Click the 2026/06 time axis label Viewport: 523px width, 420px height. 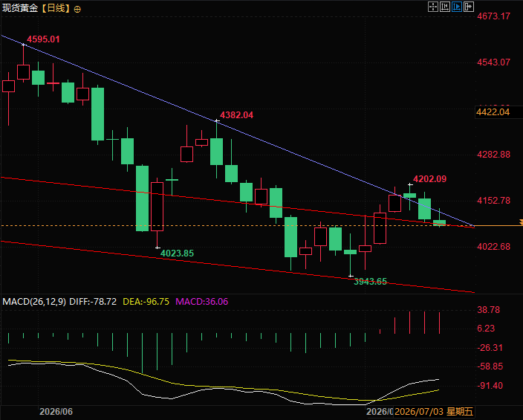(56, 411)
